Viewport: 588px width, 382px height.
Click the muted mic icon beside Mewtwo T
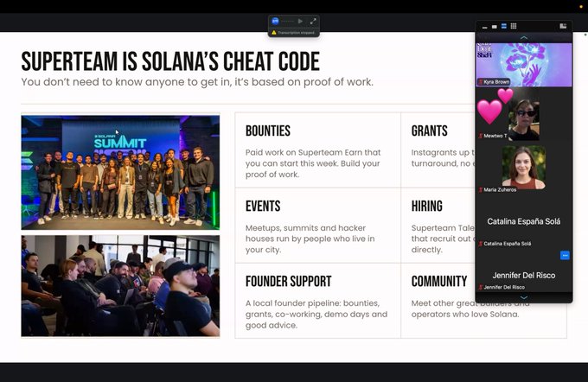(481, 136)
